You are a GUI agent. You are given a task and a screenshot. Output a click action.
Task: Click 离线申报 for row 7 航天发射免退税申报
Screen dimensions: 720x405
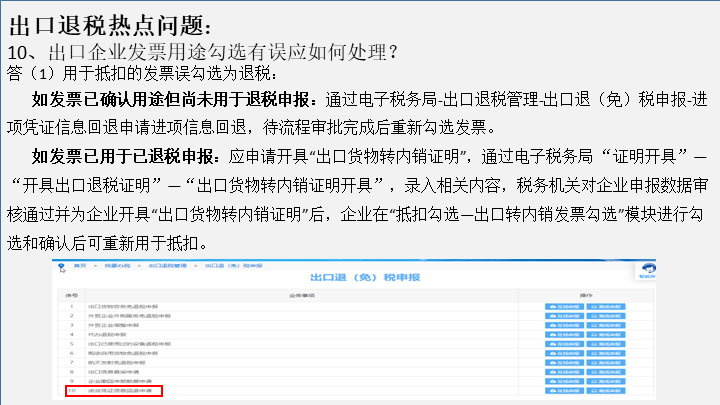click(606, 363)
